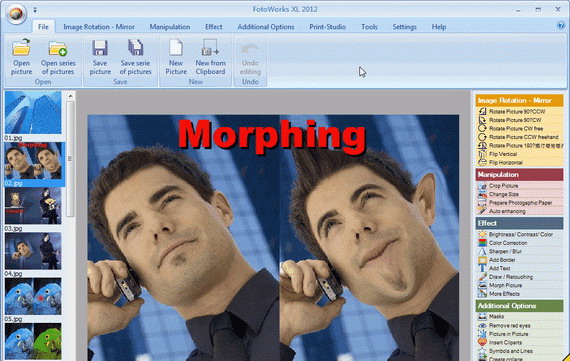This screenshot has height=361, width=570.
Task: Collapse the Additional Options panel header
Action: coord(519,306)
